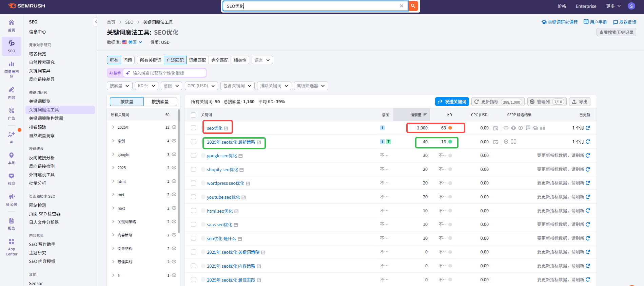644x286 pixels.
Task: Open the 关键词研究课程 link
Action: [560, 22]
